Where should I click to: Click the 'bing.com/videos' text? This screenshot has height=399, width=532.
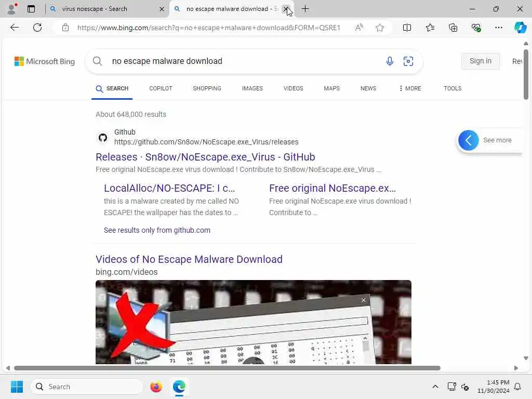(127, 272)
